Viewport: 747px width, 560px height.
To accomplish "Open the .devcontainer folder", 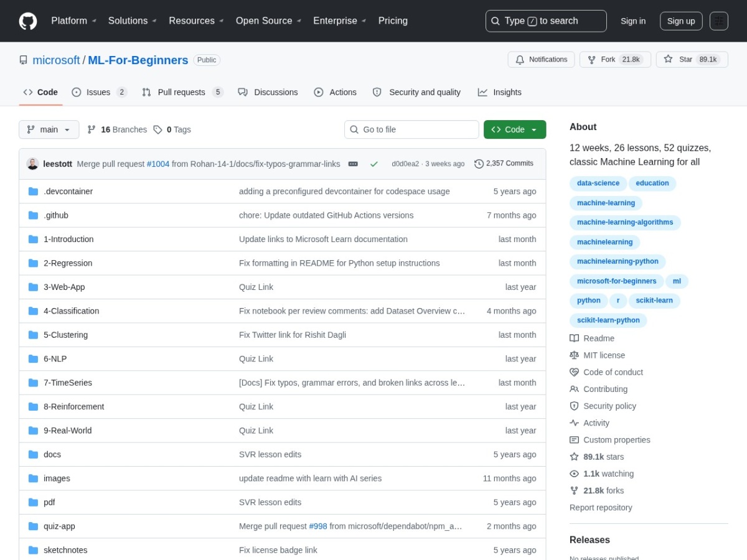I will coord(68,191).
